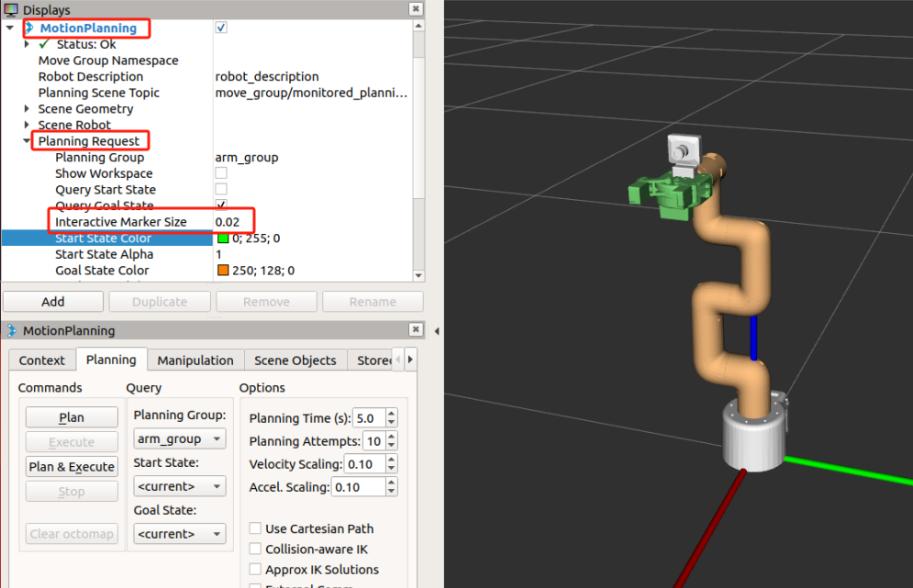The image size is (913, 588).
Task: Click the Stop button
Action: click(x=72, y=492)
